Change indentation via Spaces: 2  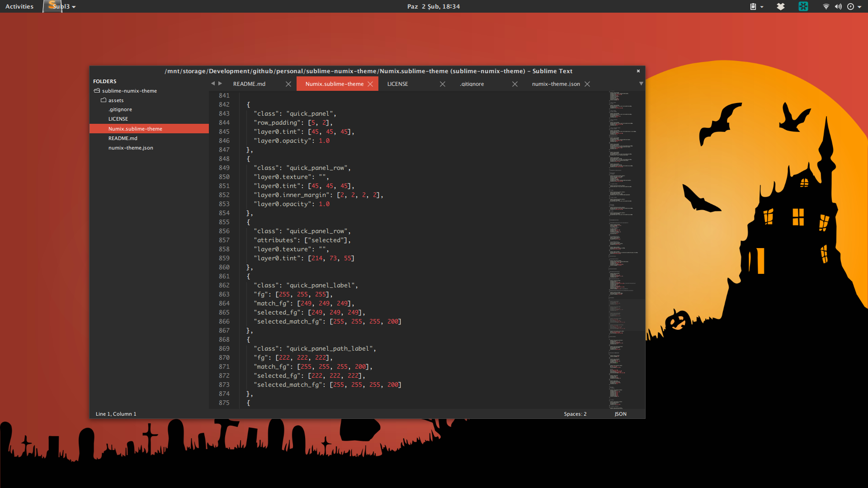(x=575, y=414)
